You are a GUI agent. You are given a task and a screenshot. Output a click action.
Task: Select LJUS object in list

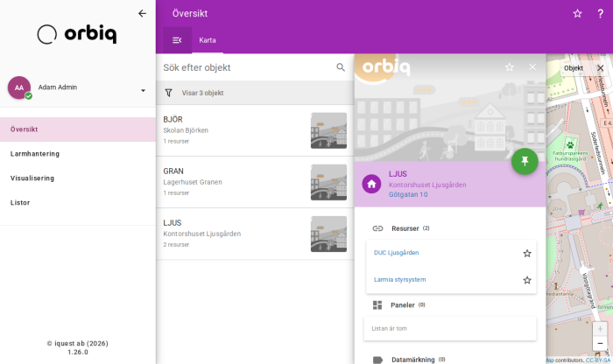click(x=255, y=234)
